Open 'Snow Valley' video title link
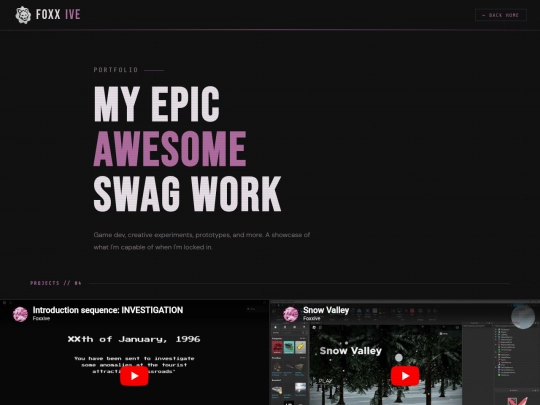The image size is (540, 405). tap(326, 310)
